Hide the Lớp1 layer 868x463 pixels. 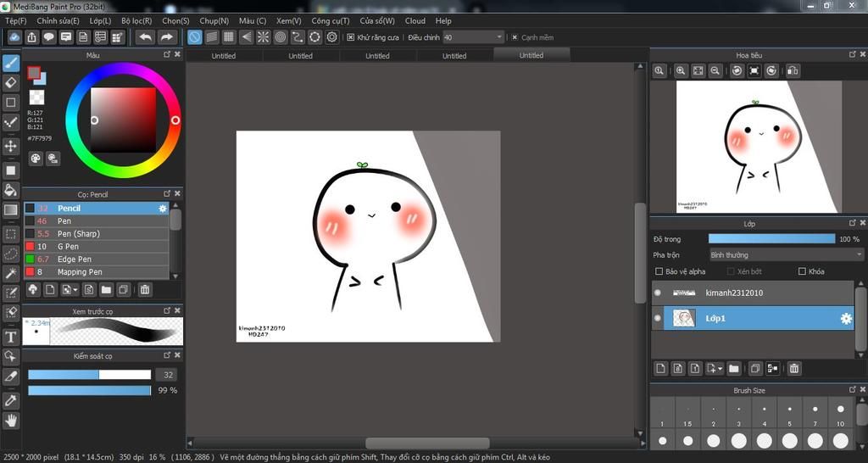tap(657, 319)
